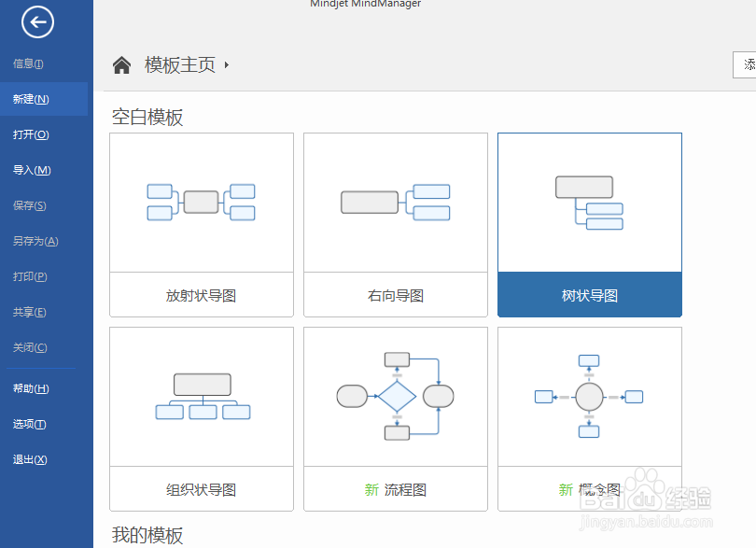Click the partially visible 添 button
This screenshot has width=756, height=548.
click(745, 64)
